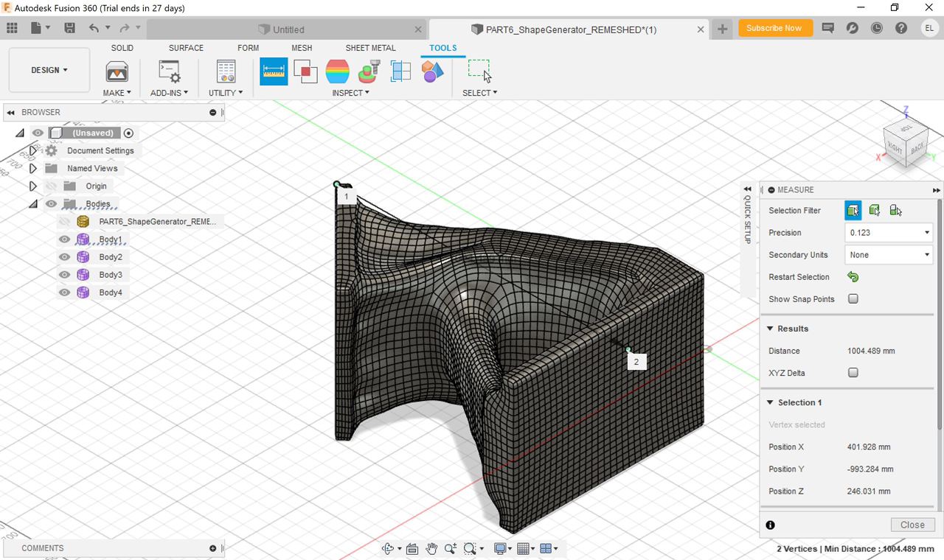
Task: Switch to the SHEET METAL tab
Action: tap(370, 48)
